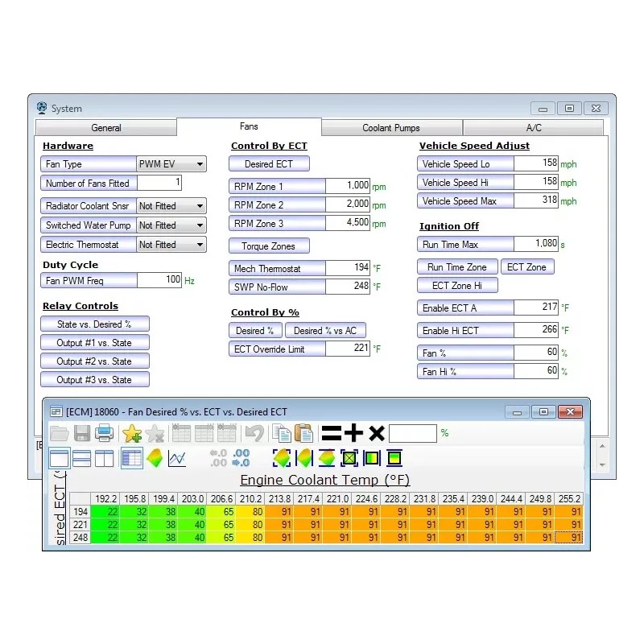The height and width of the screenshot is (644, 644).
Task: Click the Torque Zones button
Action: [269, 246]
